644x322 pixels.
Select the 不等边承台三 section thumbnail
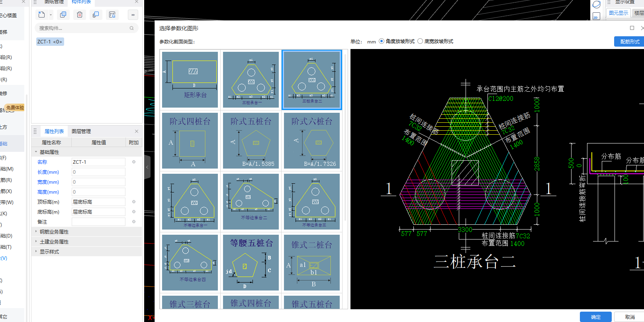click(312, 202)
